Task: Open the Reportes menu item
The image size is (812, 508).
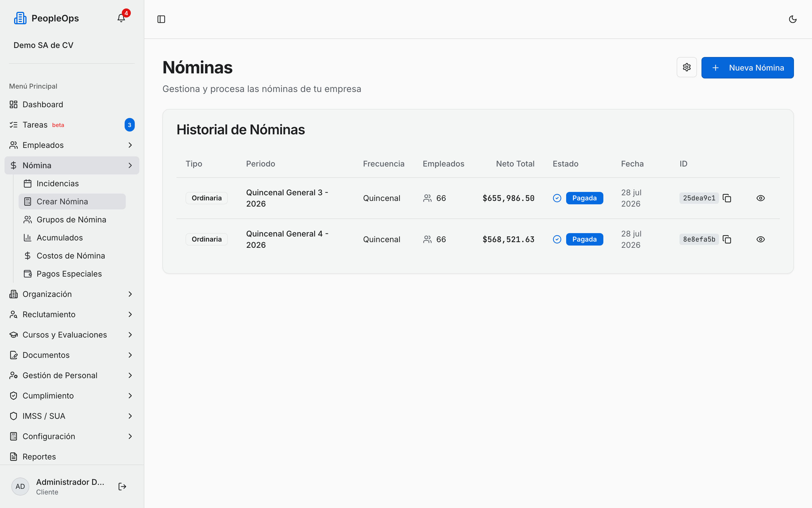Action: click(x=72, y=457)
